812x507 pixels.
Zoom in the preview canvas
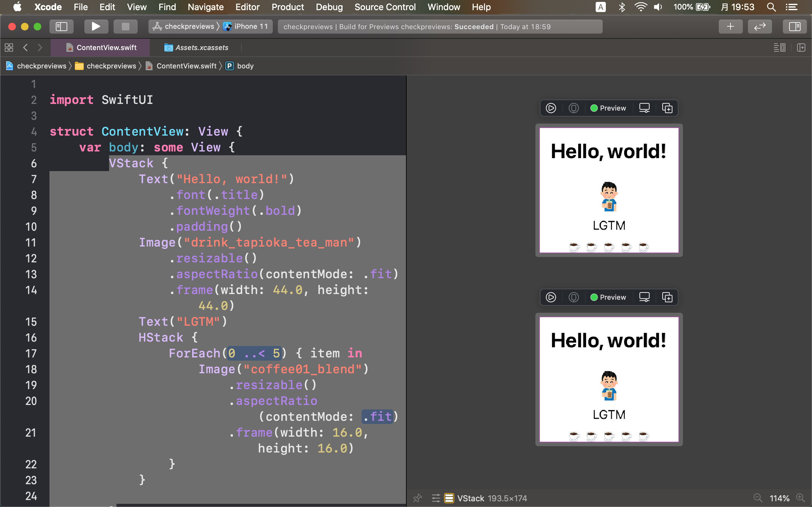click(801, 498)
